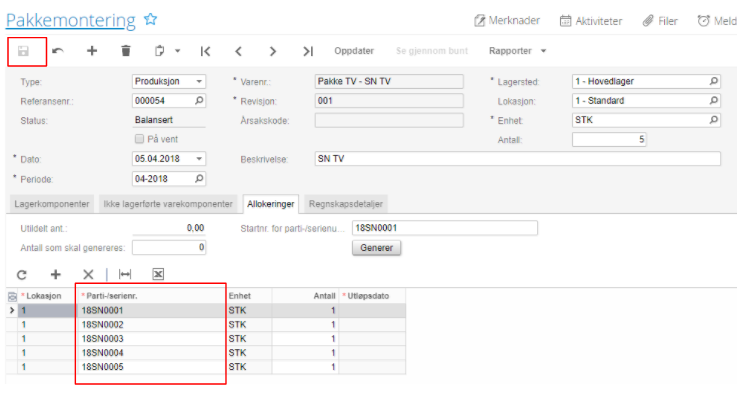Image resolution: width=752 pixels, height=393 pixels.
Task: Export allocations grid to Excel icon
Action: (x=158, y=274)
